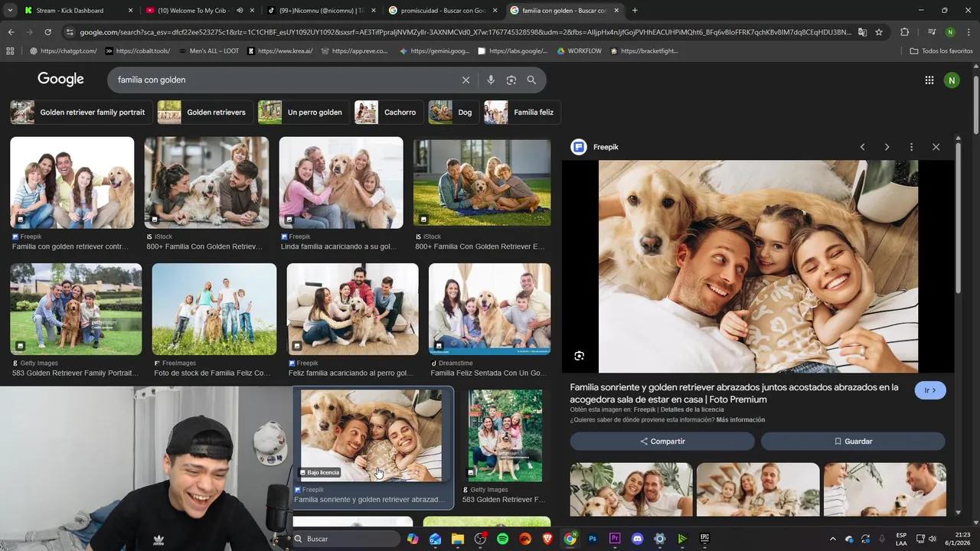
Task: Click the magnifier search button
Action: pos(531,80)
